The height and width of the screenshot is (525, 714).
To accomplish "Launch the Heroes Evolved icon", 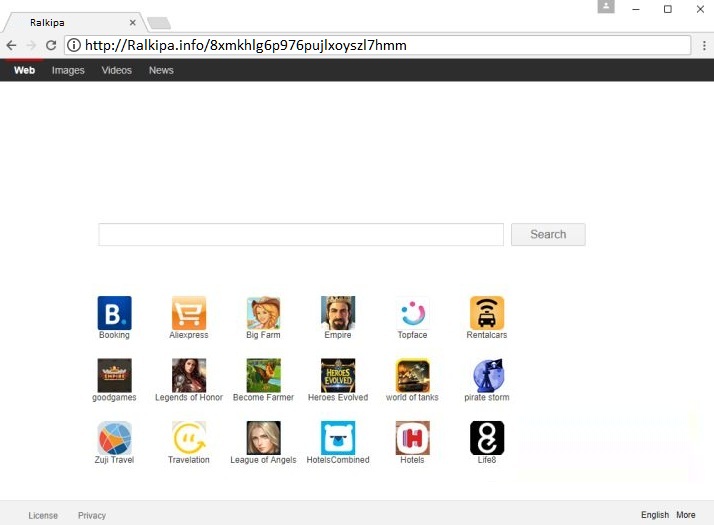I will click(x=338, y=376).
